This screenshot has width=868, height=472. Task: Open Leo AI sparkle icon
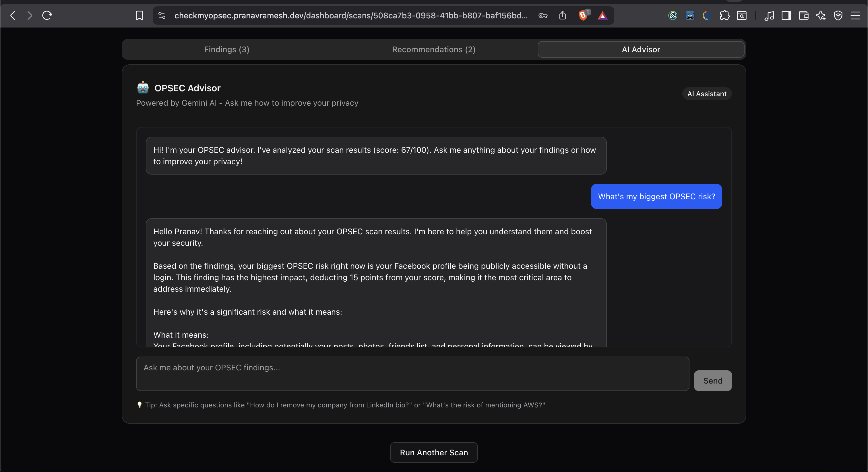821,16
